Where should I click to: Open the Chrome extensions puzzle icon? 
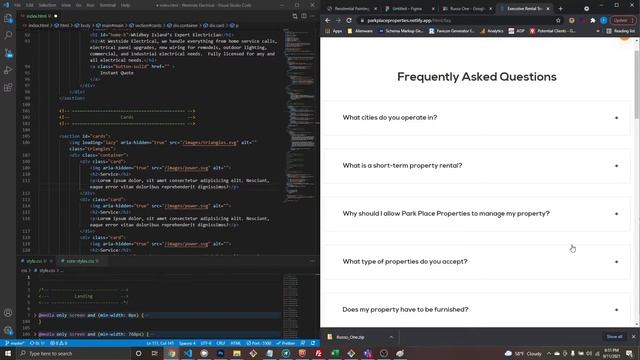[593, 20]
